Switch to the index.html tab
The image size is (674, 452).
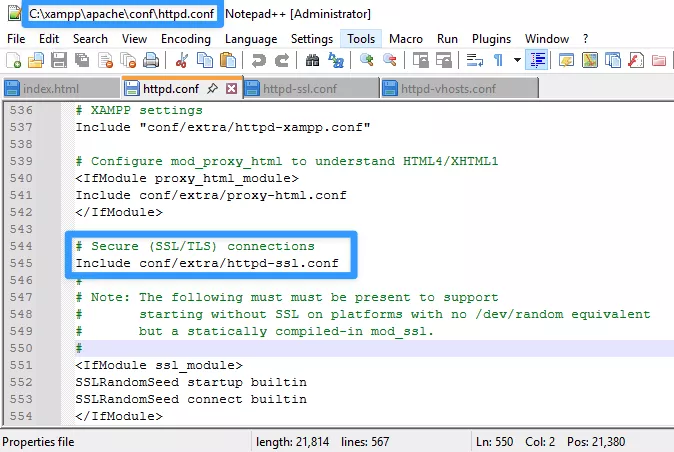click(x=61, y=89)
